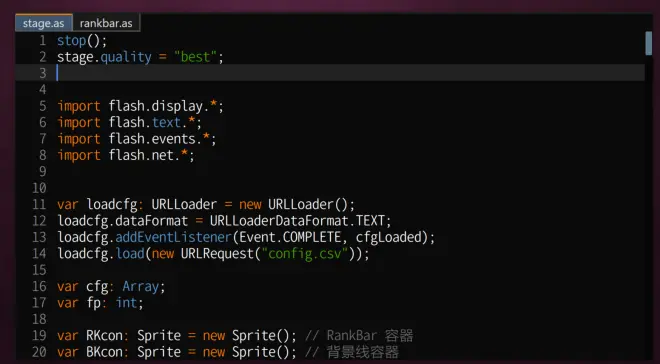Switch to the stage.as tab
Screen dimensions: 660x364
44,23
